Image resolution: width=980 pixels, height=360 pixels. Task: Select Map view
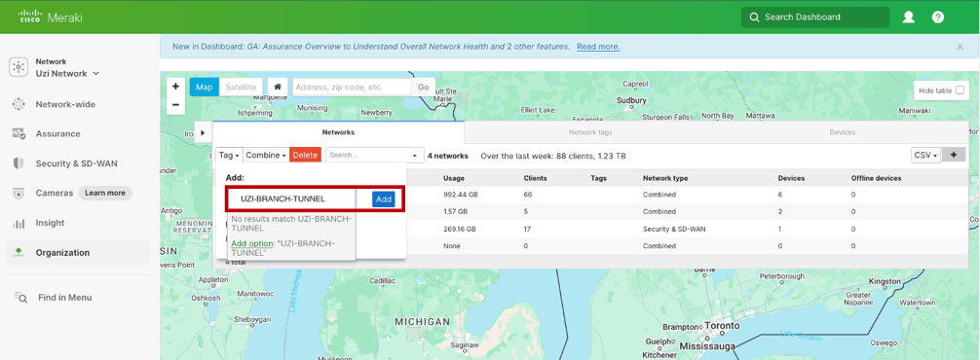[205, 87]
